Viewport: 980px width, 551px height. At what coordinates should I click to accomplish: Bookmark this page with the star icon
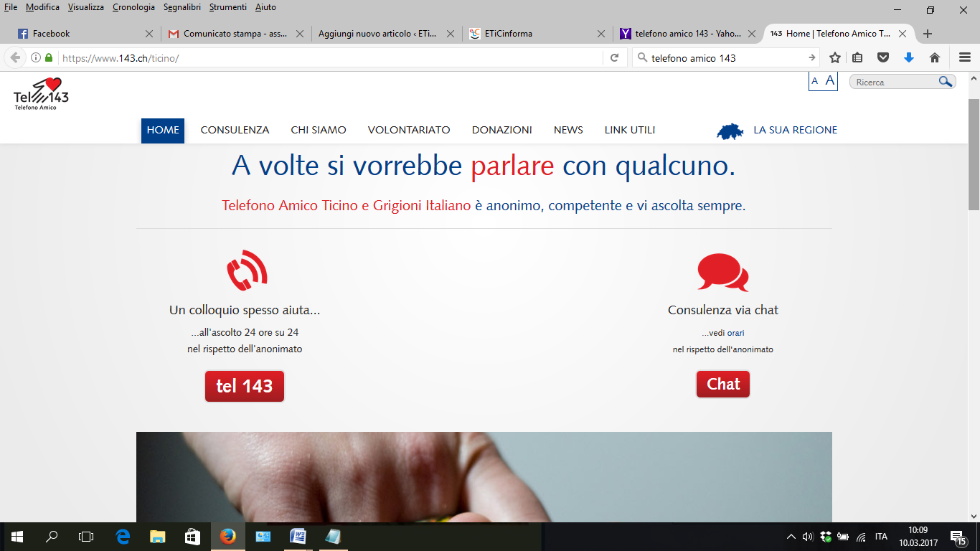[x=835, y=58]
